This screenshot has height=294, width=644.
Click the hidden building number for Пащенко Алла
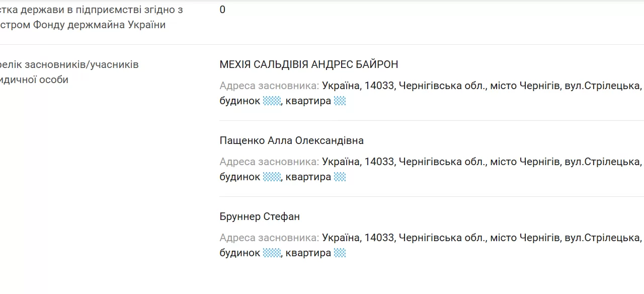click(272, 177)
